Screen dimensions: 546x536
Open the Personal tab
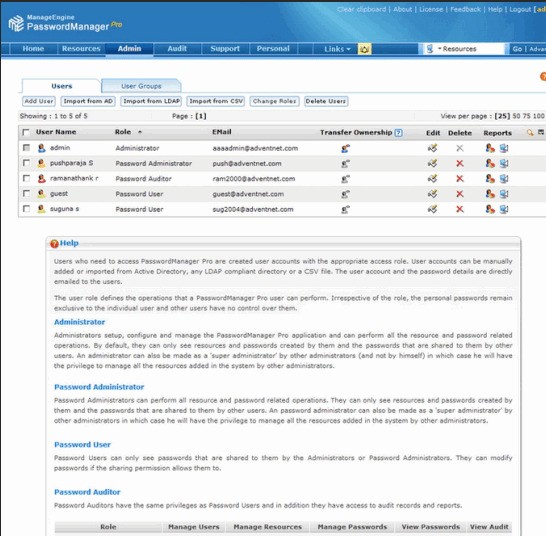273,49
